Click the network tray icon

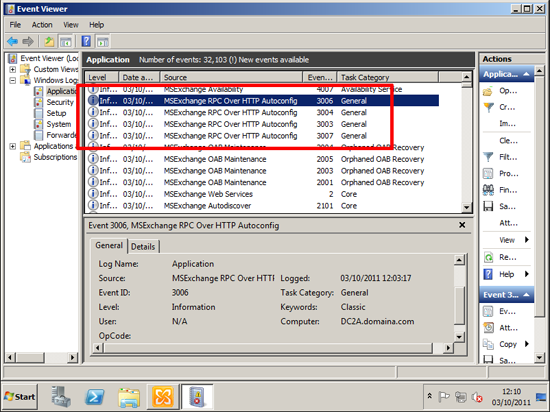[x=461, y=397]
